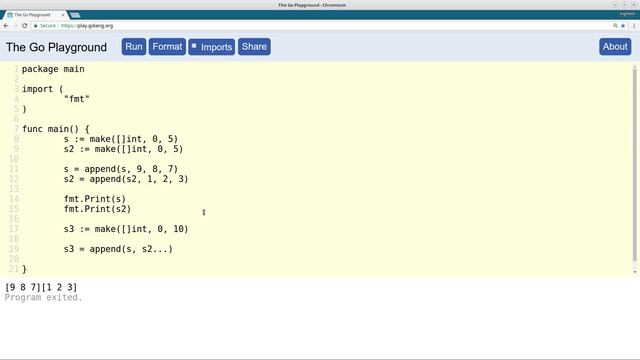Click The Go Playground title heading
640x360 pixels.
click(56, 47)
